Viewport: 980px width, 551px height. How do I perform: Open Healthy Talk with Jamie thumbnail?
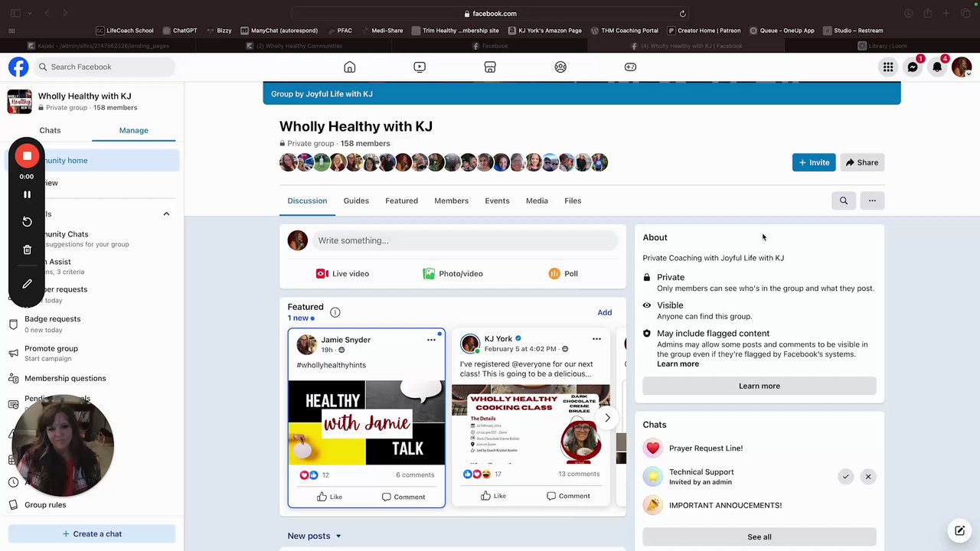point(366,422)
